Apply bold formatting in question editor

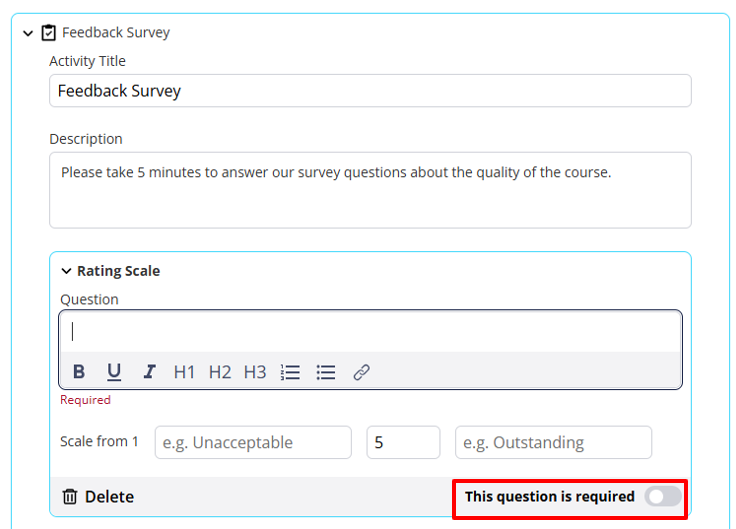[x=79, y=372]
